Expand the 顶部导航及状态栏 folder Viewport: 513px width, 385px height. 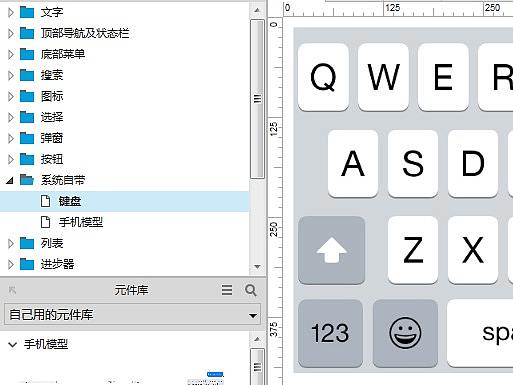(x=11, y=33)
